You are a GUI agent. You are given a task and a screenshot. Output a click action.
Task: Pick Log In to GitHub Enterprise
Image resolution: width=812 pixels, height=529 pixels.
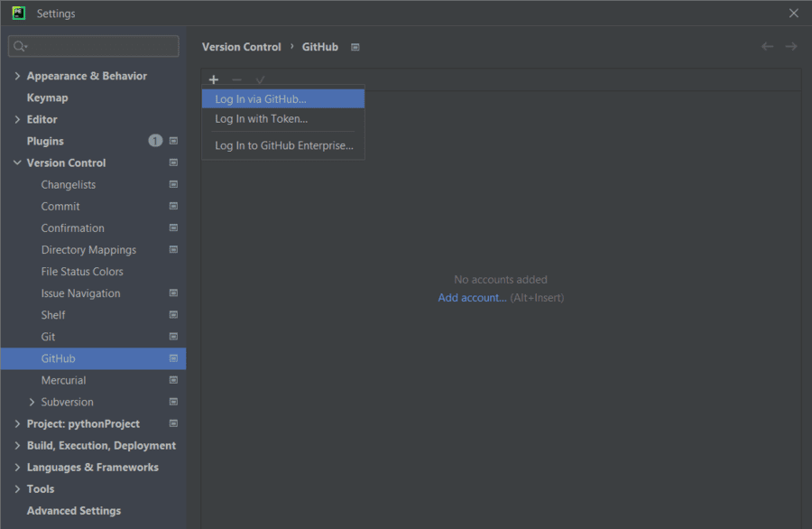click(x=283, y=145)
